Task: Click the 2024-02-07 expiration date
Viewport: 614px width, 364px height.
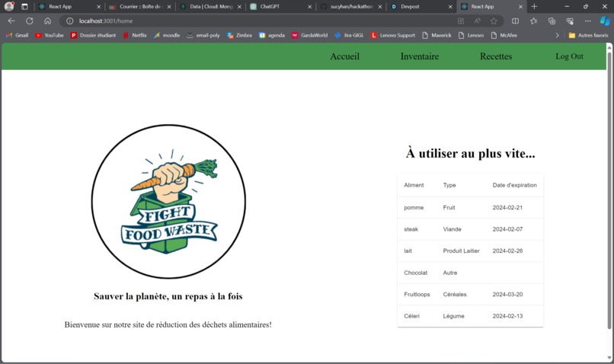Action: pos(507,229)
